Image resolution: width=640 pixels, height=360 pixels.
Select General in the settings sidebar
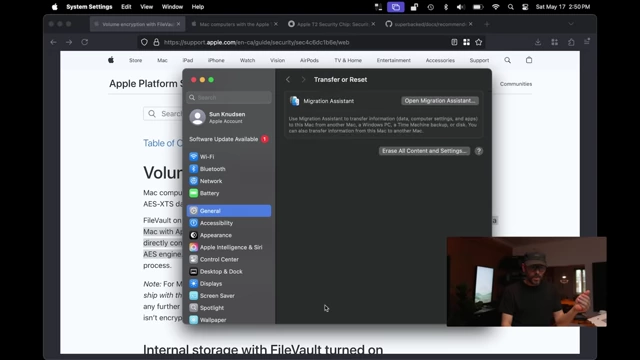[229, 211]
